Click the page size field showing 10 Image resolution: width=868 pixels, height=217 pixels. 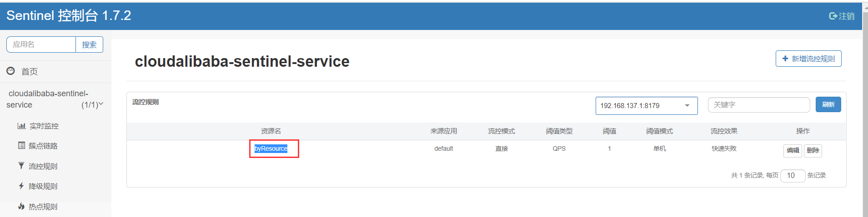pos(793,176)
